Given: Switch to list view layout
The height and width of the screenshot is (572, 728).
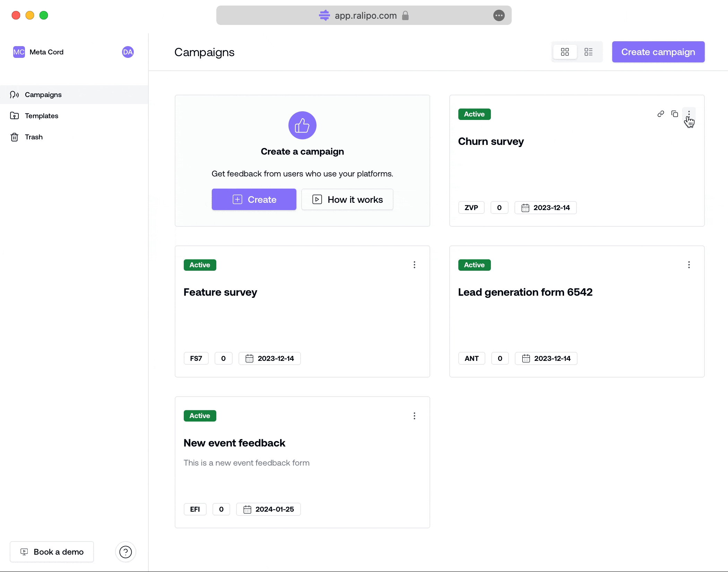Looking at the screenshot, I should (x=588, y=52).
